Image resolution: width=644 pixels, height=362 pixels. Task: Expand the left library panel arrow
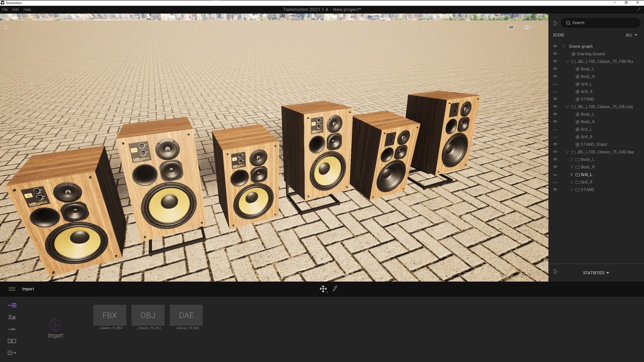click(x=7, y=27)
